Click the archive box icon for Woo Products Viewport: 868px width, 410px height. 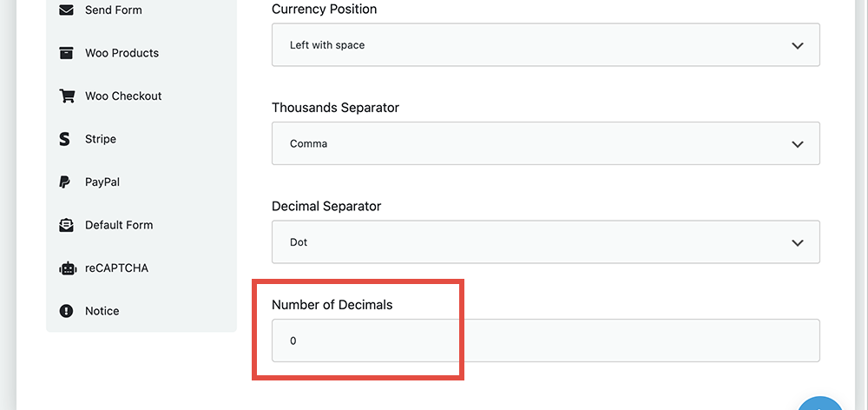pyautogui.click(x=66, y=53)
